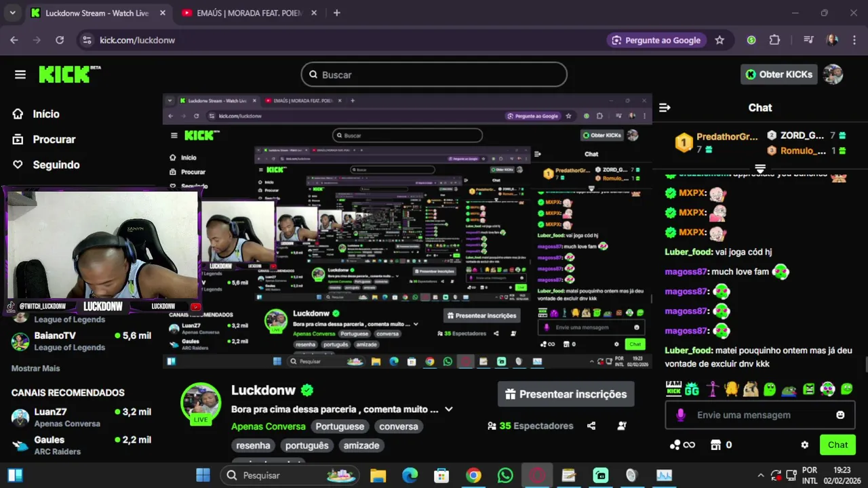Click the Buscar search field
868x488 pixels.
[x=434, y=75]
